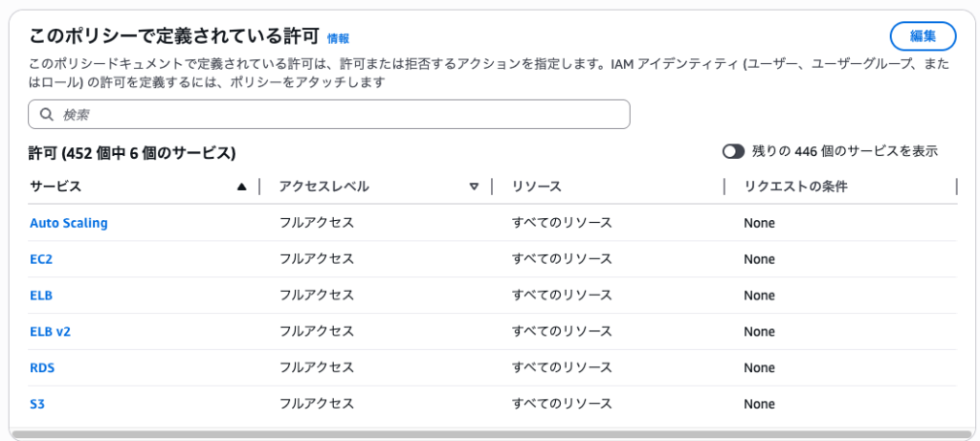Toggle showing the remaining 446 services
This screenshot has width=980, height=441.
point(734,151)
